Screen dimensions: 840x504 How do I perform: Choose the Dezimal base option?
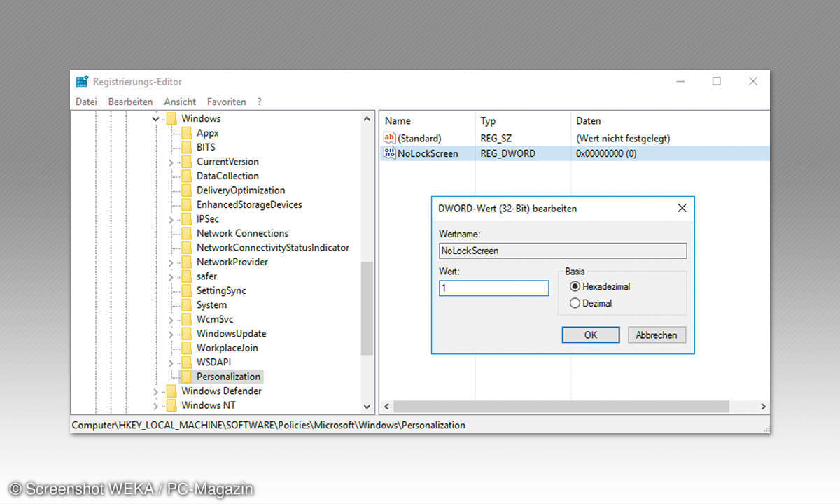(575, 303)
